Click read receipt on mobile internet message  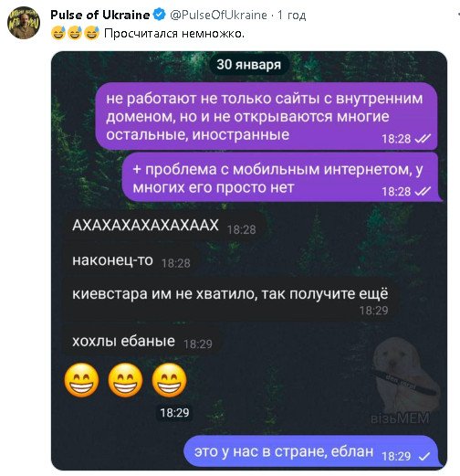pos(423,192)
